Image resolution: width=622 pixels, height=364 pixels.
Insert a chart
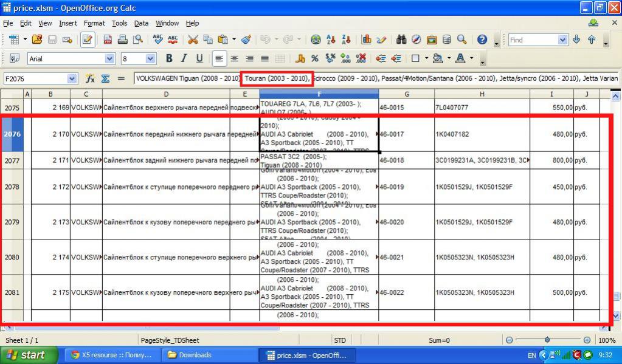(x=366, y=39)
